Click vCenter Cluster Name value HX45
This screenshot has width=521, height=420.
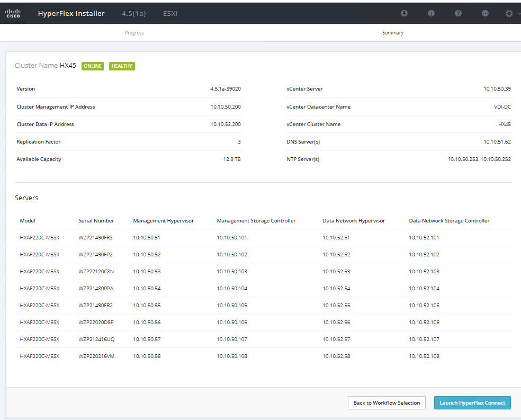click(x=505, y=124)
